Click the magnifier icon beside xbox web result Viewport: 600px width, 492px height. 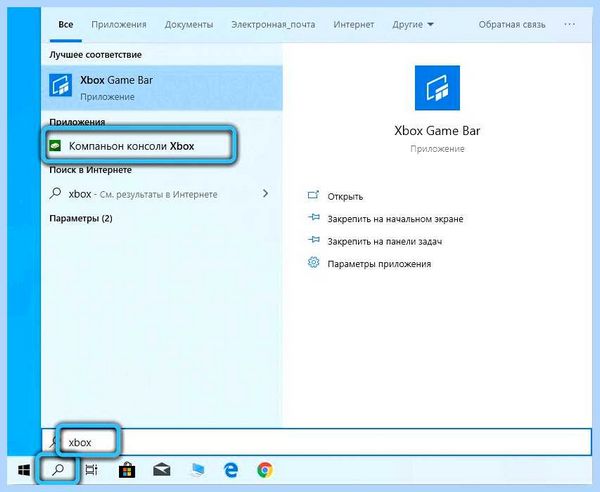55,193
